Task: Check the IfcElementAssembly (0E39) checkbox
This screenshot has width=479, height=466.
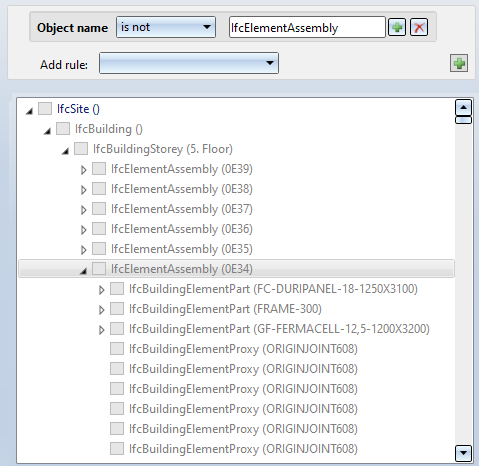Action: coord(99,169)
